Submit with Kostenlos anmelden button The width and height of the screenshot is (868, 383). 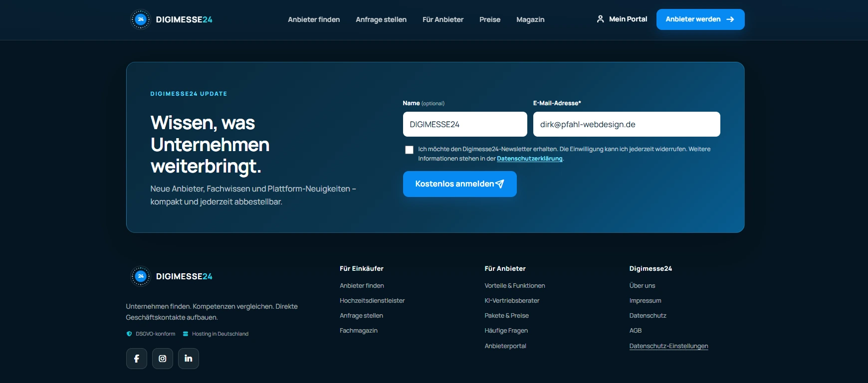[460, 184]
